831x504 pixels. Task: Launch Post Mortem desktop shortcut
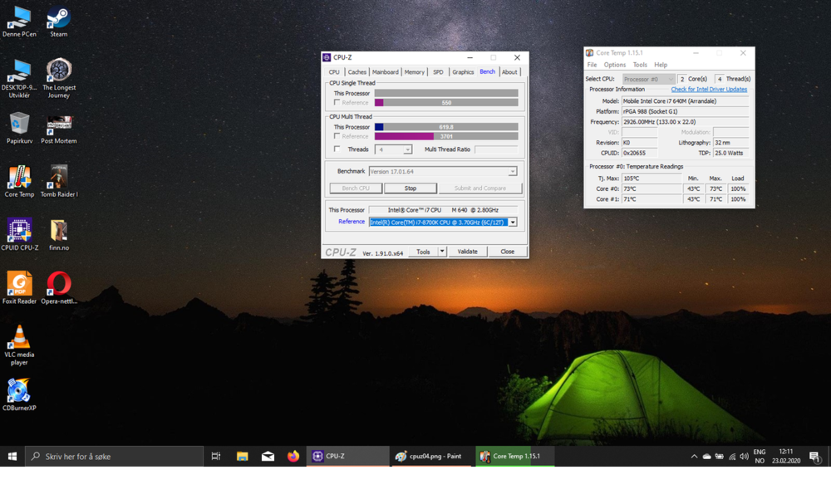59,130
